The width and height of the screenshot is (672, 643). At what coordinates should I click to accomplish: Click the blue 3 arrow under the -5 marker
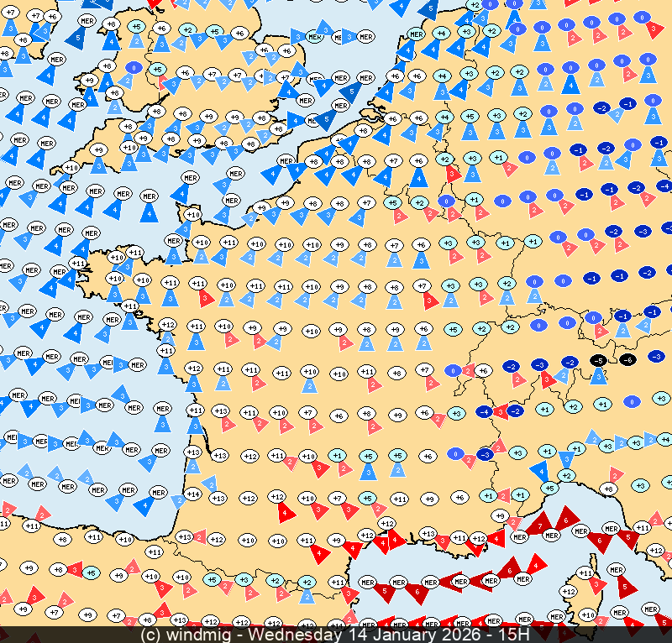coord(598,376)
